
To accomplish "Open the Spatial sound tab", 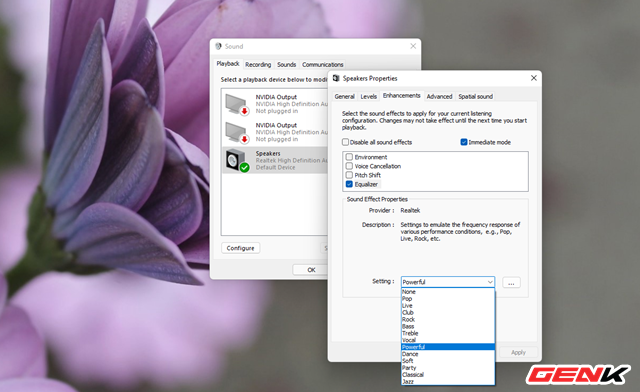I will click(x=476, y=96).
